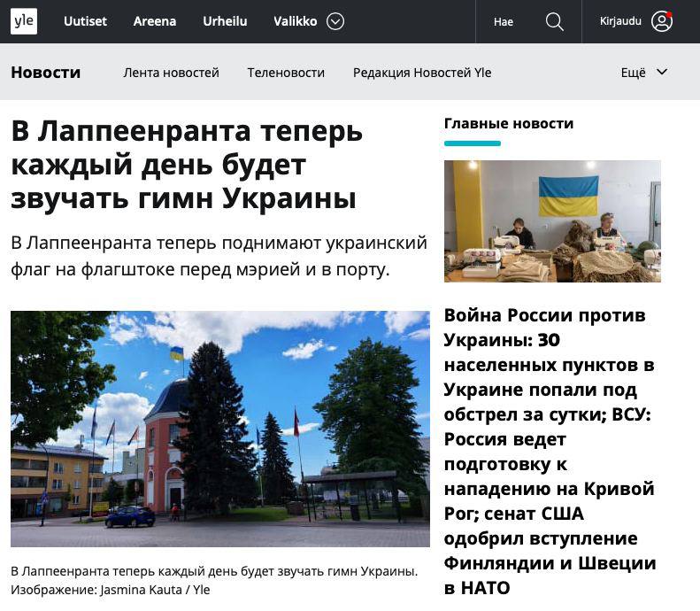Expand the arrow next to Ещё

(662, 73)
